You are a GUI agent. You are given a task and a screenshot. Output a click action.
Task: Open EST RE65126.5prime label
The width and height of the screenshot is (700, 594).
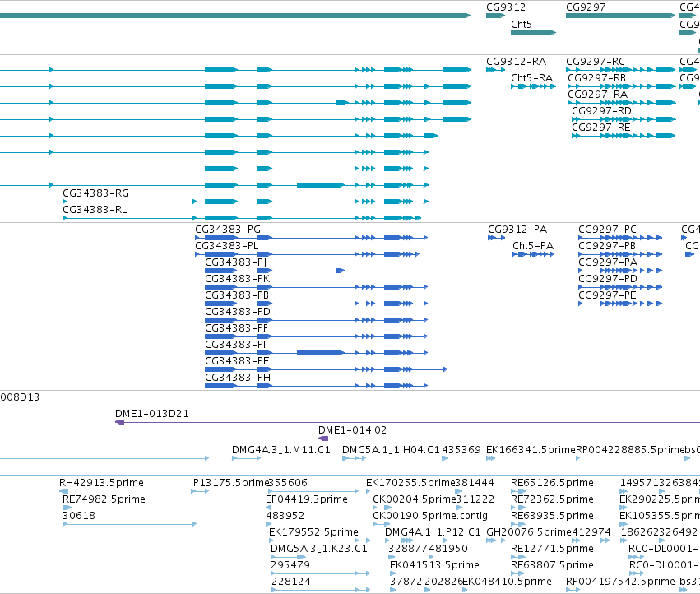[552, 483]
